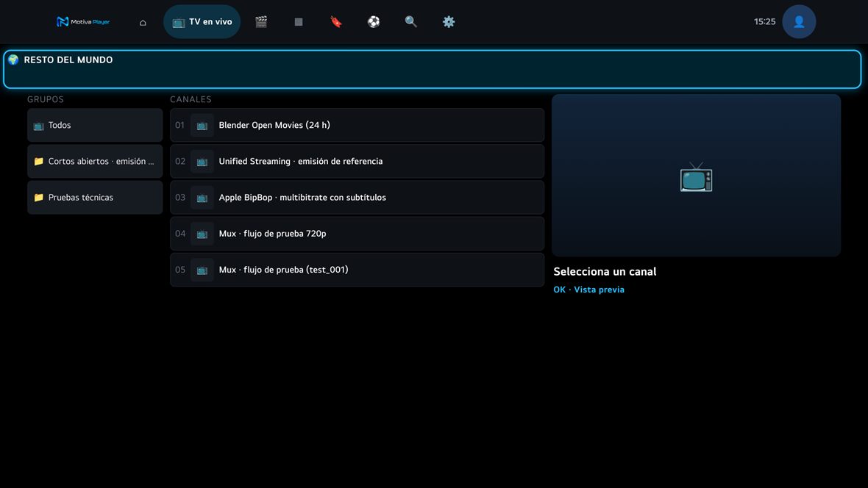Click the 15:25 clock
Screen dimensions: 868x488
(764, 21)
